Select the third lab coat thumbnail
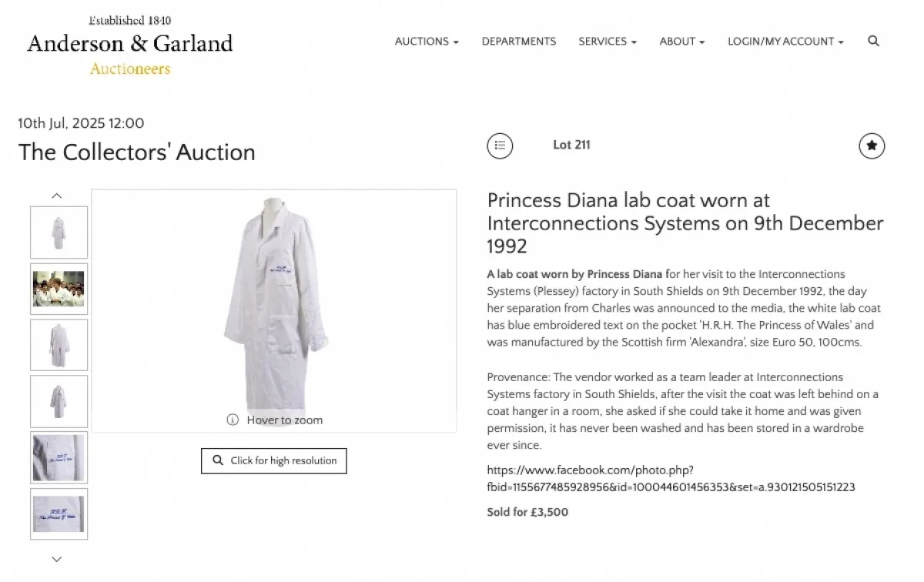 [59, 345]
